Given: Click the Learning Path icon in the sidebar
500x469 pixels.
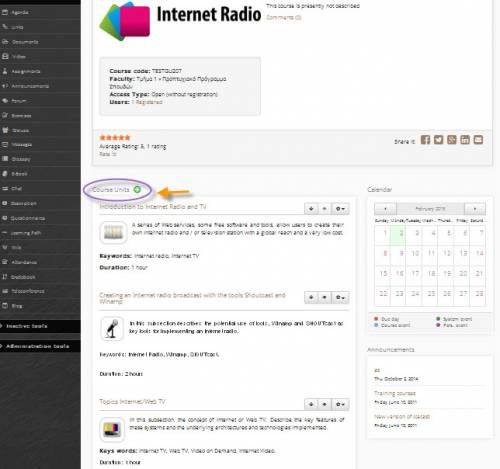Looking at the screenshot, I should (x=5, y=233).
